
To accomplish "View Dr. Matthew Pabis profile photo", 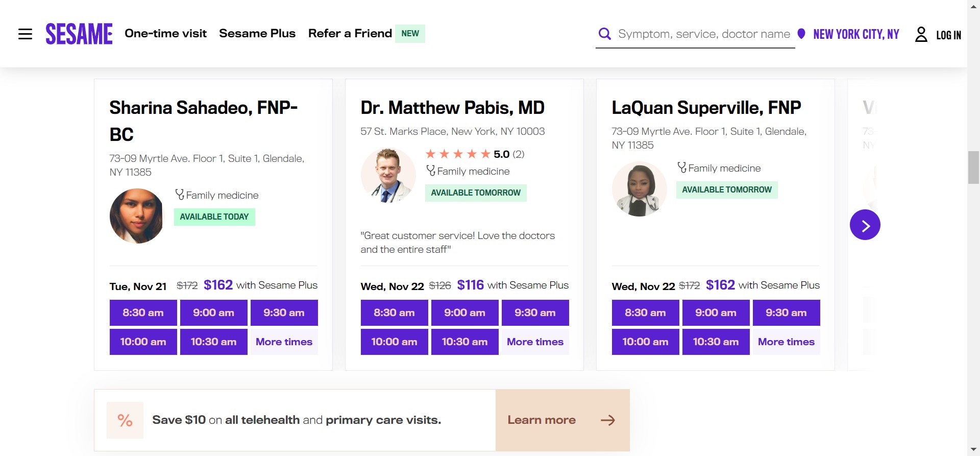I will [x=388, y=175].
